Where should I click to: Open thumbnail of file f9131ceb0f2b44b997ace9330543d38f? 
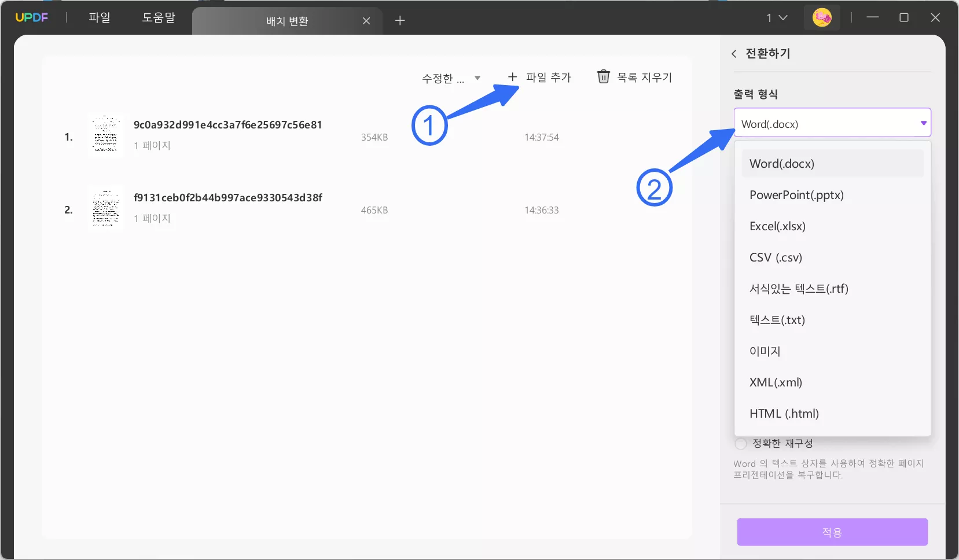pos(105,209)
